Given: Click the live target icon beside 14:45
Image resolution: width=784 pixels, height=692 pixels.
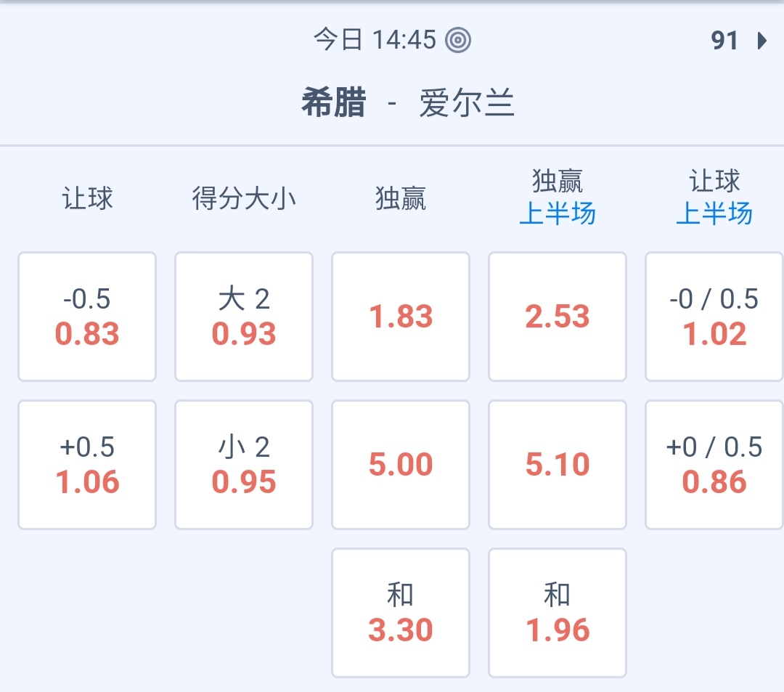Looking at the screenshot, I should 458,40.
